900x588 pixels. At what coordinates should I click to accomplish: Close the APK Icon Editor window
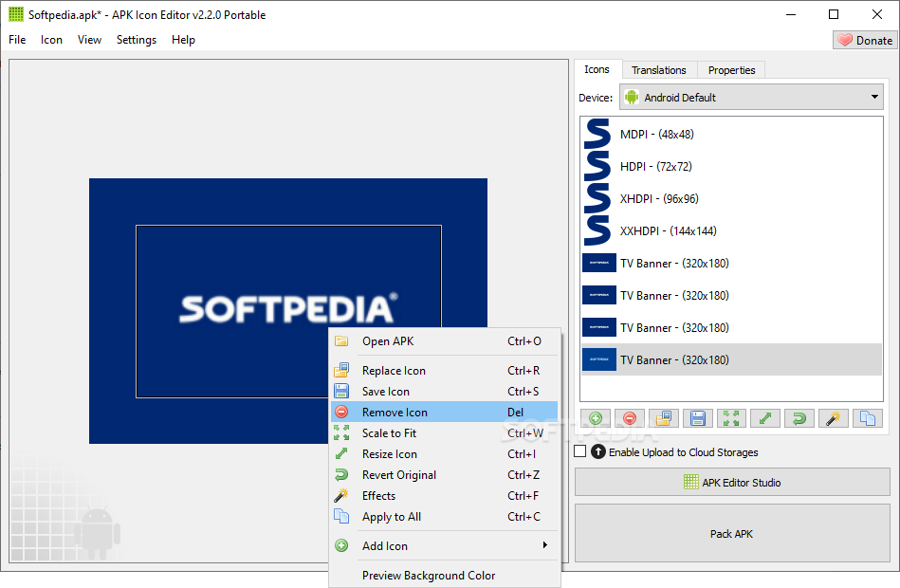pos(877,14)
